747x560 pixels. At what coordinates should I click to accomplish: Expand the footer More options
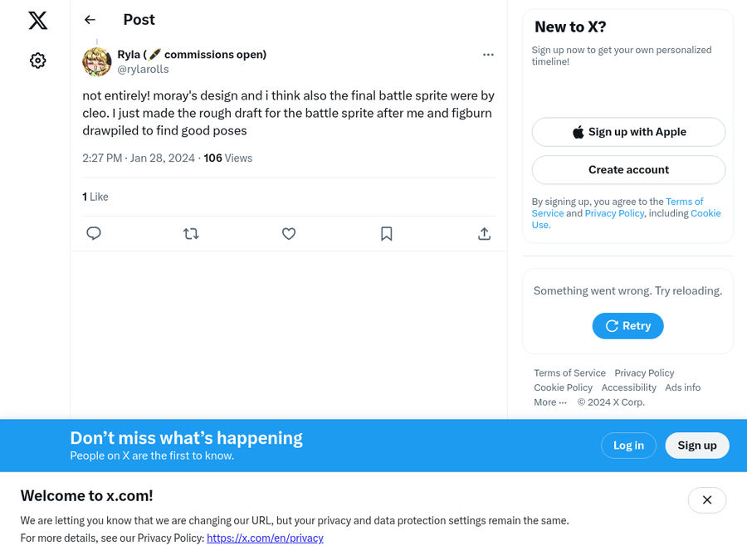tap(550, 402)
